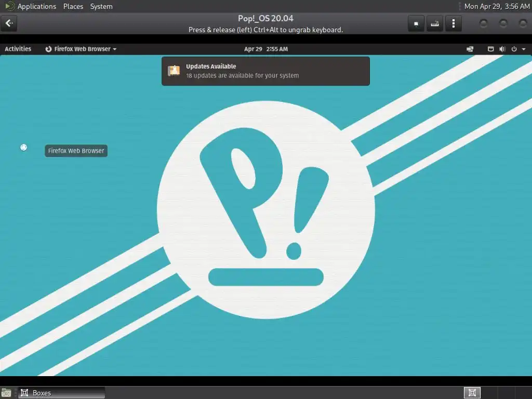Screen dimensions: 532x399
Task: Click the window tiling indicator in top bar
Action: click(x=470, y=49)
